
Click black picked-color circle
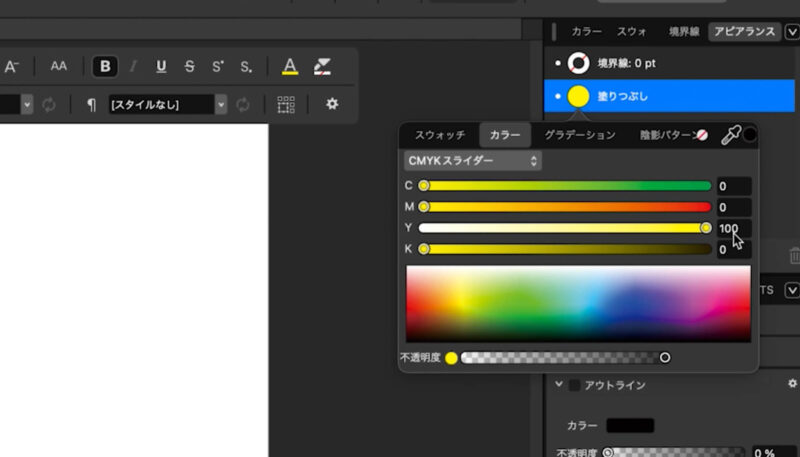pyautogui.click(x=749, y=135)
